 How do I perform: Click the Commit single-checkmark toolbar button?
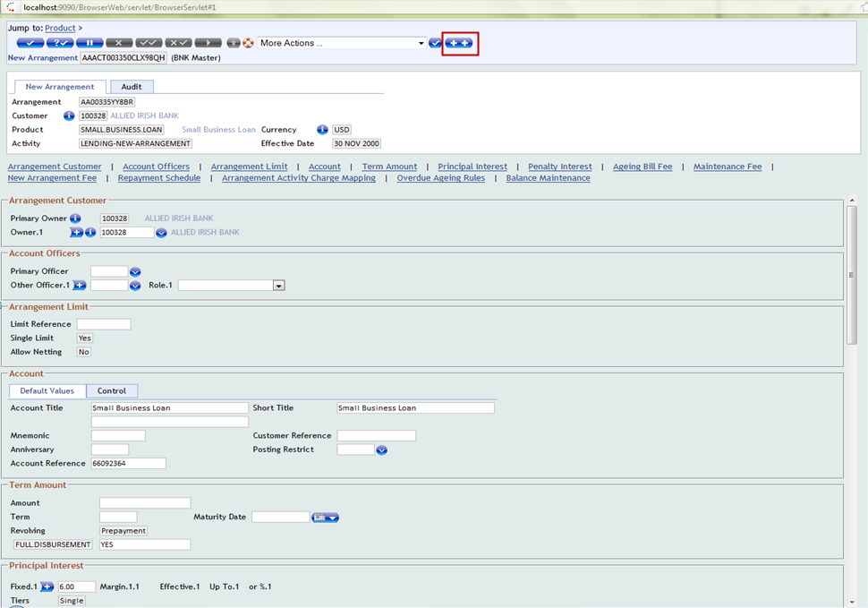[30, 43]
